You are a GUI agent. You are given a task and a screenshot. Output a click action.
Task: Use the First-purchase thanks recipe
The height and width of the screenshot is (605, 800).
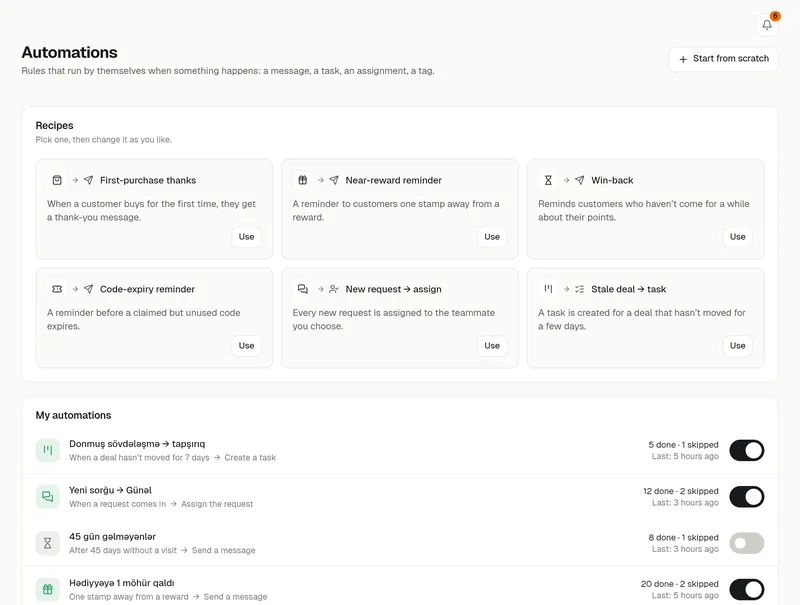[246, 237]
